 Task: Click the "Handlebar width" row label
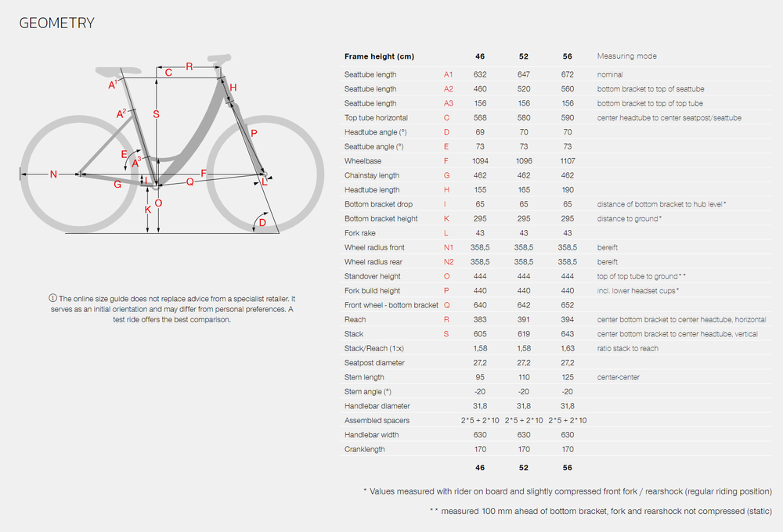point(371,435)
